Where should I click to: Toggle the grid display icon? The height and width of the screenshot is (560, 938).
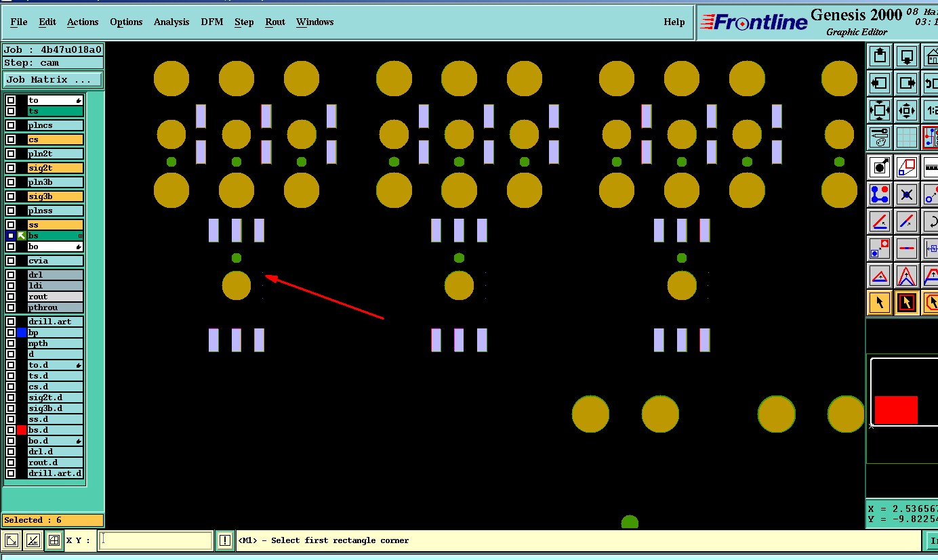[x=907, y=137]
